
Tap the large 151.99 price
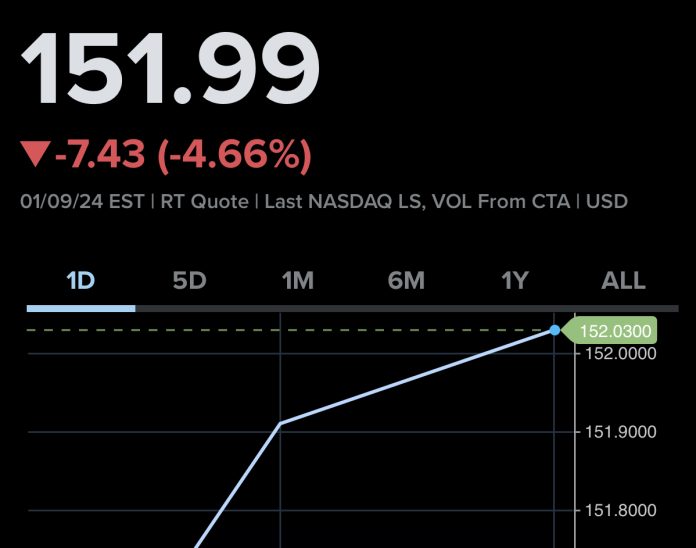click(x=170, y=67)
